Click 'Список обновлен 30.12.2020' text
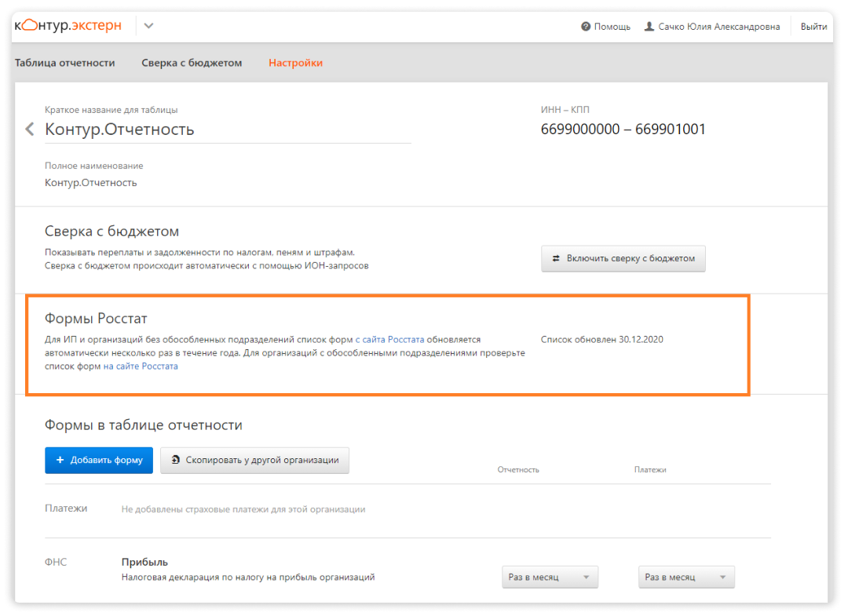 602,339
